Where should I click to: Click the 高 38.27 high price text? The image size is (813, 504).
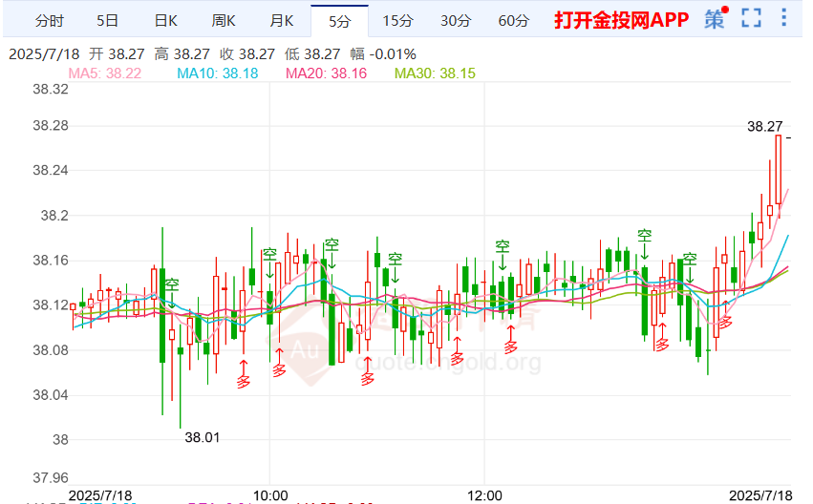coord(182,53)
